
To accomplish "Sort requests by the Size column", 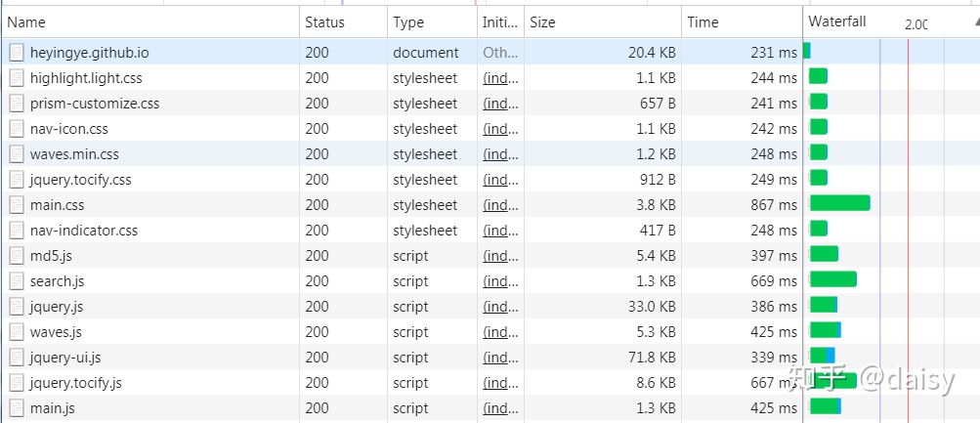I will (543, 22).
